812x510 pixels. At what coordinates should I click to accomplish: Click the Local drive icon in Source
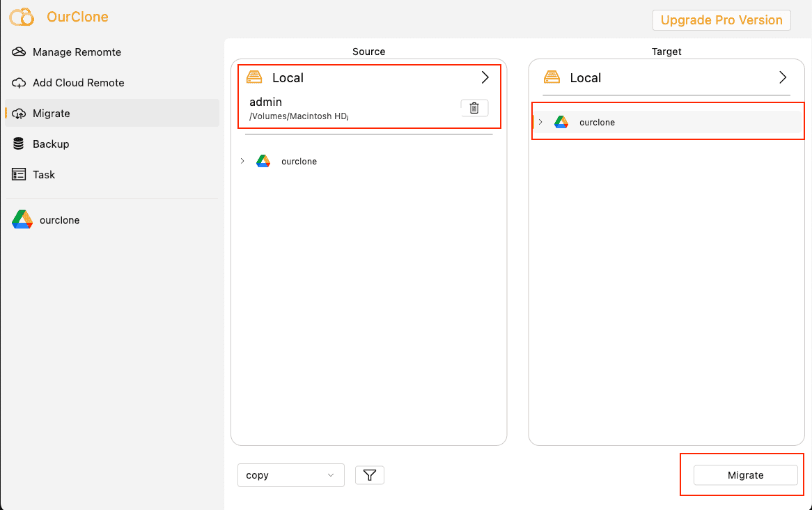click(255, 78)
